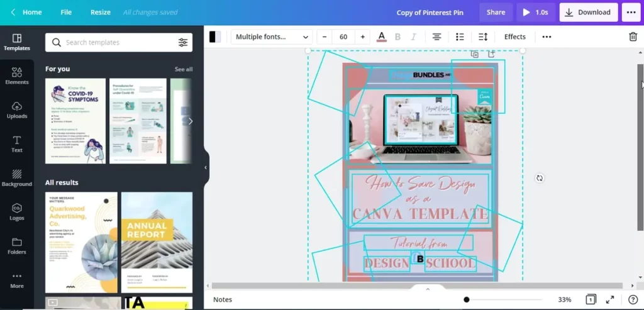Open the Uploads sidebar tab
This screenshot has width=644, height=310.
(17, 111)
